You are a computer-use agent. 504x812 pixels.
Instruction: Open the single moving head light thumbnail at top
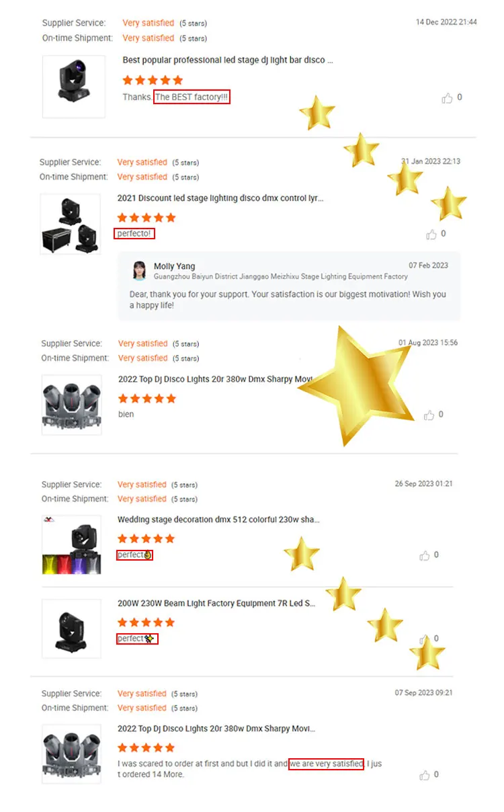pyautogui.click(x=74, y=86)
